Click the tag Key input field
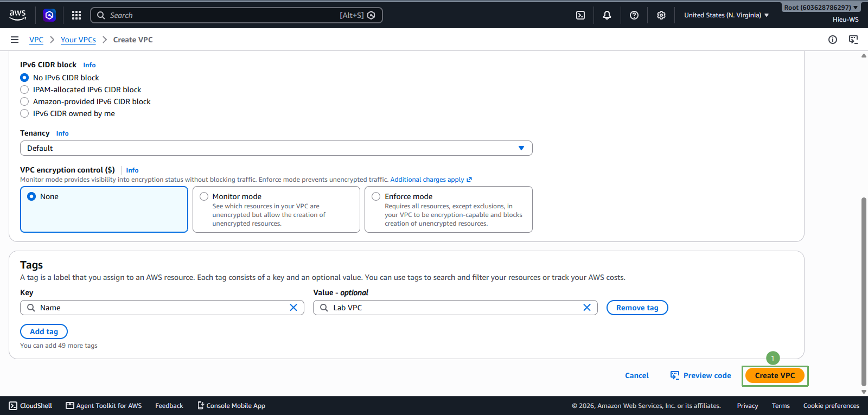The width and height of the screenshot is (868, 415). pyautogui.click(x=162, y=308)
